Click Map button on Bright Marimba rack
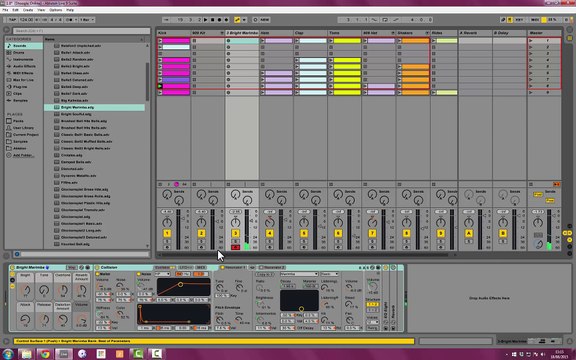The width and height of the screenshot is (576, 360). [72, 267]
